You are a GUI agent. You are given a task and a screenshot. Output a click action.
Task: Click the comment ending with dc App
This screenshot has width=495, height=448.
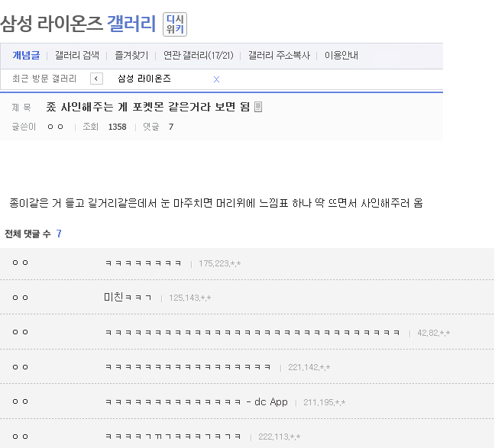tap(196, 401)
